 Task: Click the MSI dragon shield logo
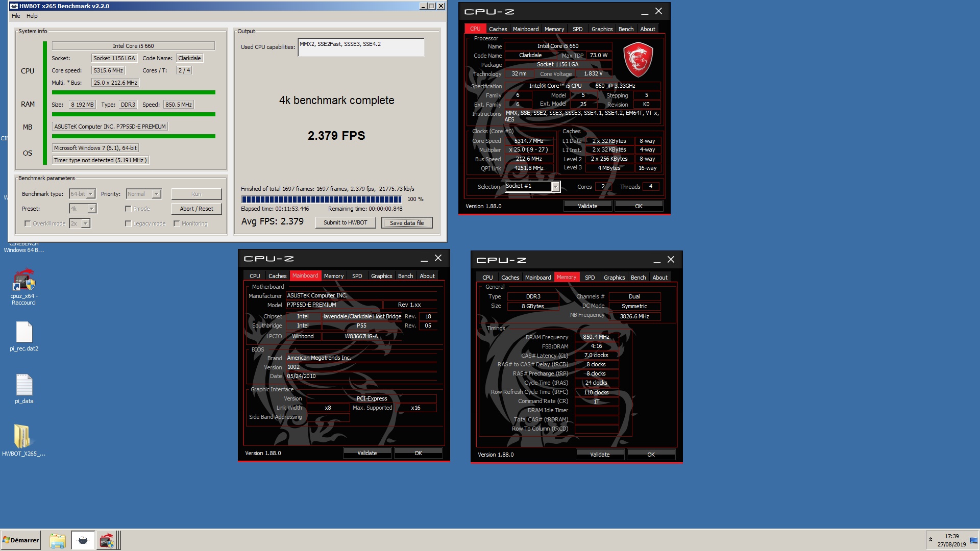pos(638,60)
